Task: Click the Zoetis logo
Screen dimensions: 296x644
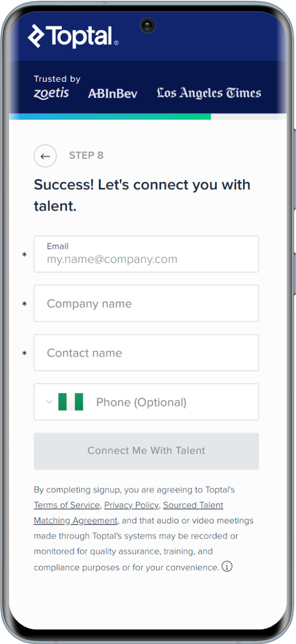Action: coord(51,93)
